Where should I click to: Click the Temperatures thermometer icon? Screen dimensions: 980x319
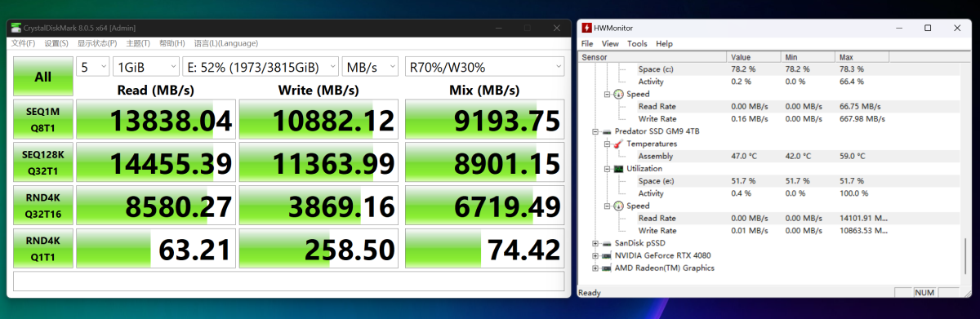tap(618, 144)
